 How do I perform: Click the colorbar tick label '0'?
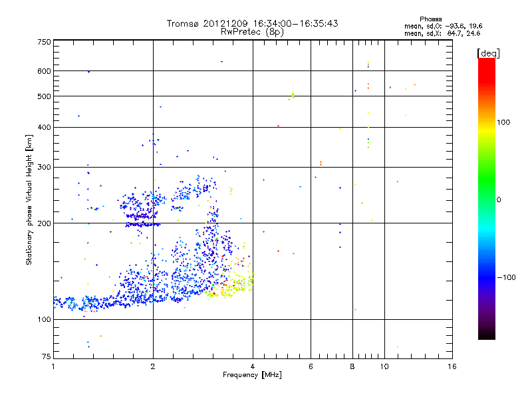pos(499,200)
